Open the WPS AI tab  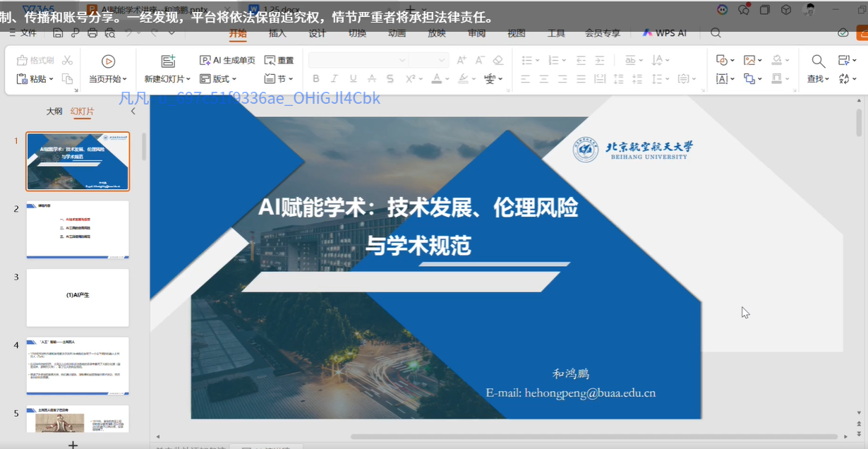point(664,33)
